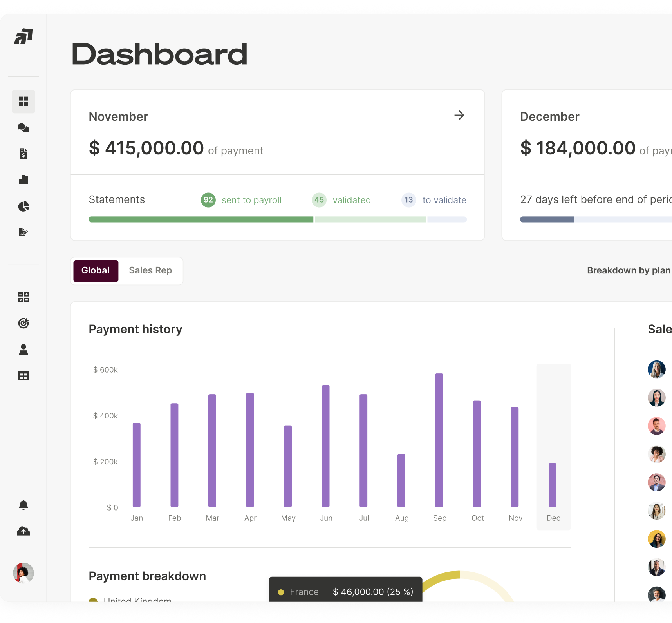The image size is (672, 623).
Task: Click the app logo in sidebar
Action: tap(23, 36)
